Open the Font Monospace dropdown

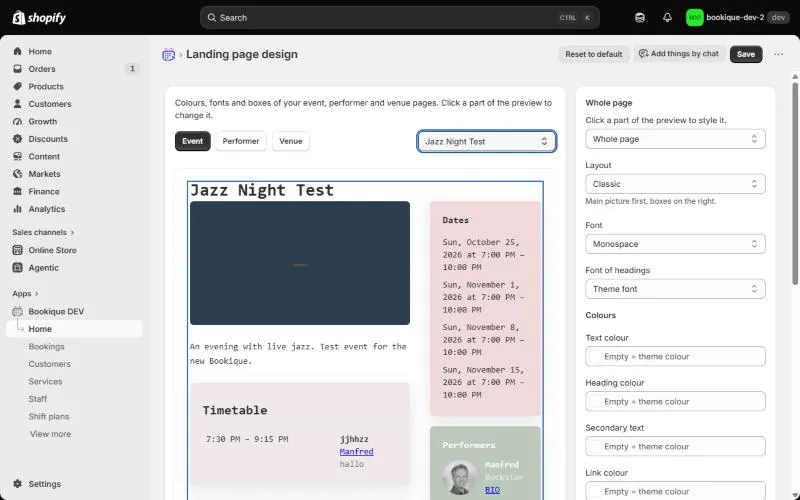point(675,244)
